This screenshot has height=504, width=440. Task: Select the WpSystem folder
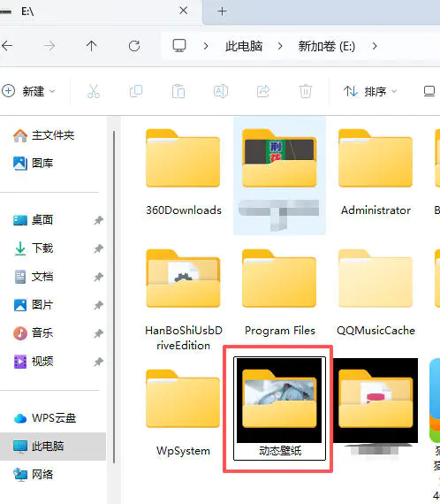(183, 413)
